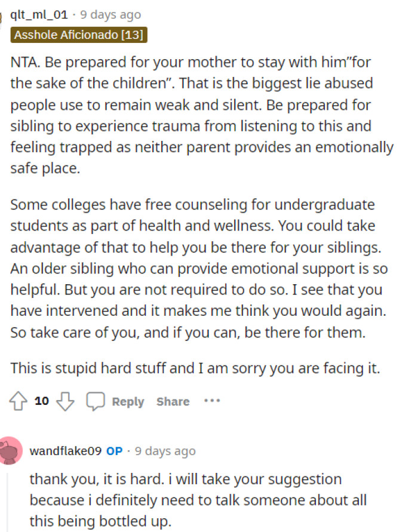418x532 pixels.
Task: Share qlt_ml_01's comment
Action: tap(173, 401)
